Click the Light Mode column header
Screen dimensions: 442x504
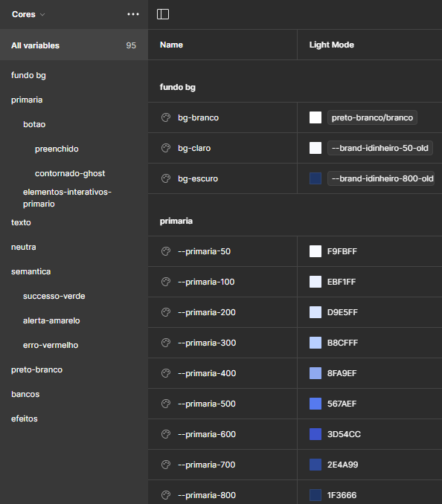[x=332, y=45]
